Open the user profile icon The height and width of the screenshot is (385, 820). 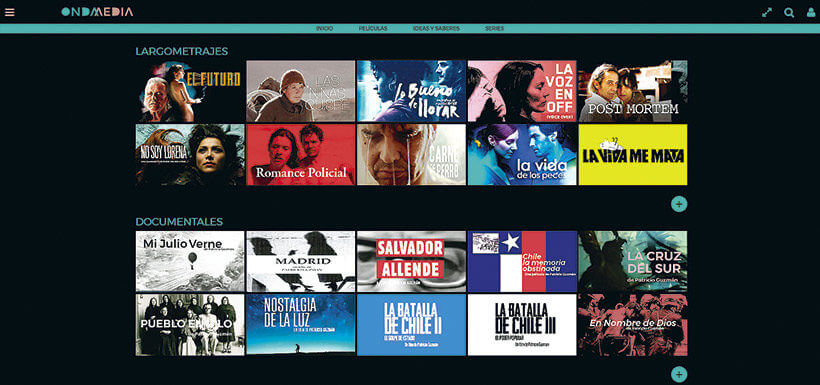pyautogui.click(x=811, y=13)
